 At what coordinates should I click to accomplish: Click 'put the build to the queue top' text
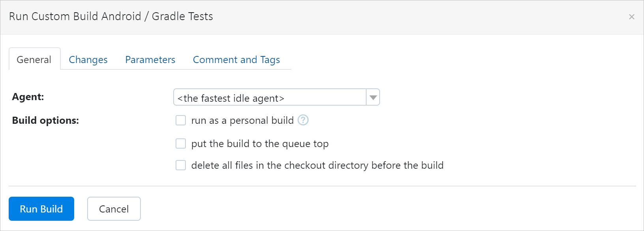[260, 144]
